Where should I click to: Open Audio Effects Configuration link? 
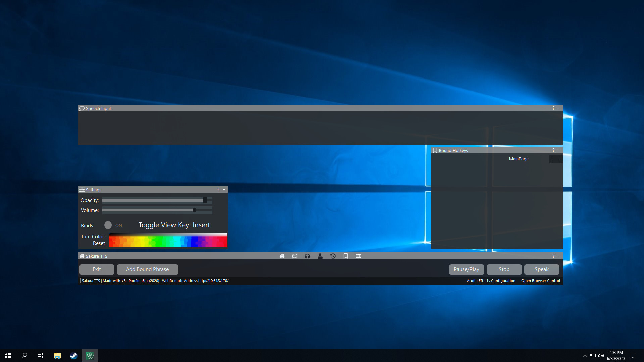[491, 281]
